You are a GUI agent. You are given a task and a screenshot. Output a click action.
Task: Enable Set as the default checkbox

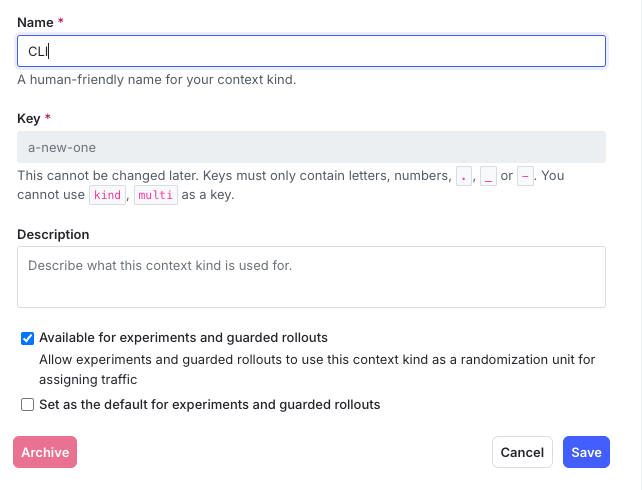coord(28,405)
